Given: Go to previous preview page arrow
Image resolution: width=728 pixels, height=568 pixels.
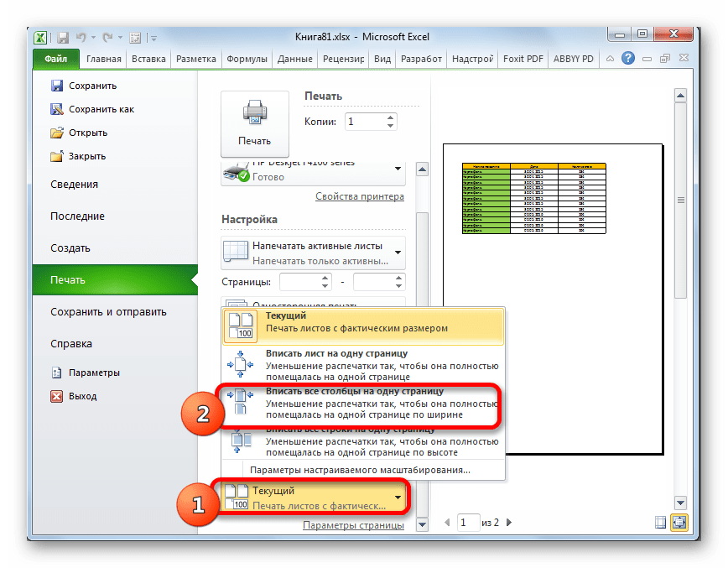Looking at the screenshot, I should [x=447, y=523].
